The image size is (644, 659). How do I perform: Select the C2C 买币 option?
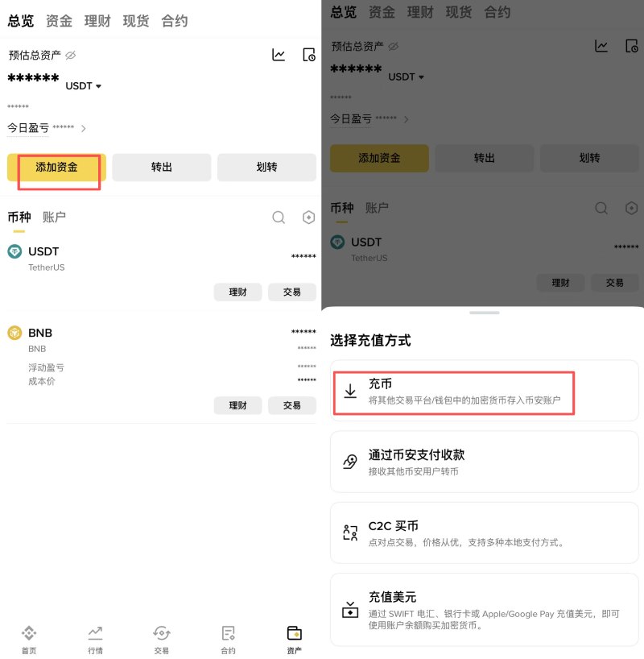click(x=485, y=533)
